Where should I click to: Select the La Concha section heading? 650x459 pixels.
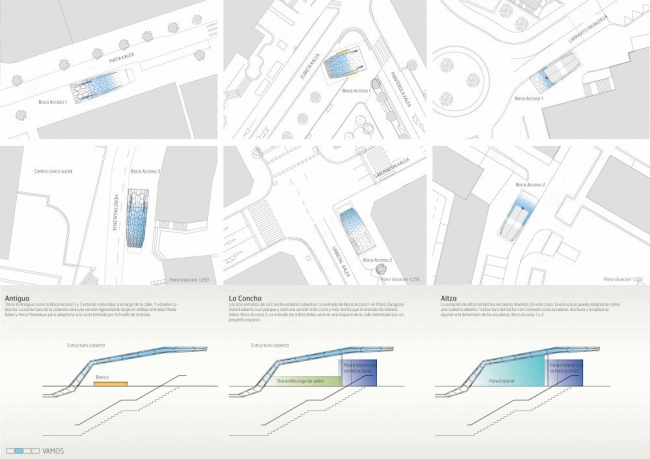(246, 298)
